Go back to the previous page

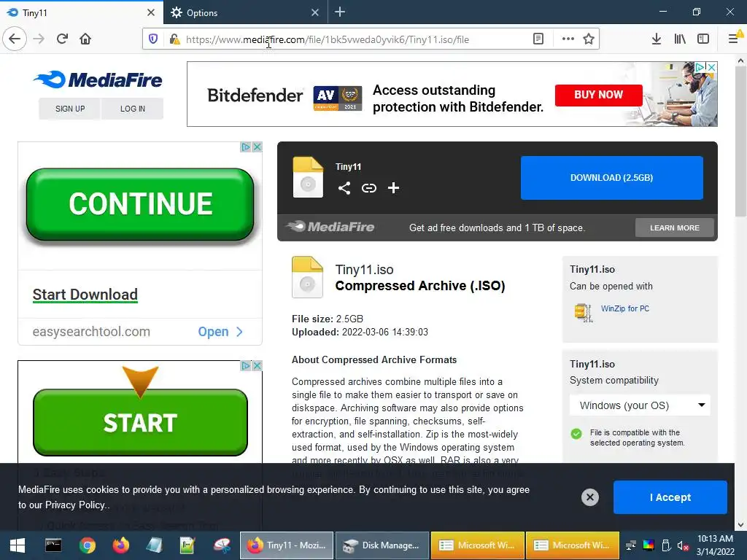15,39
